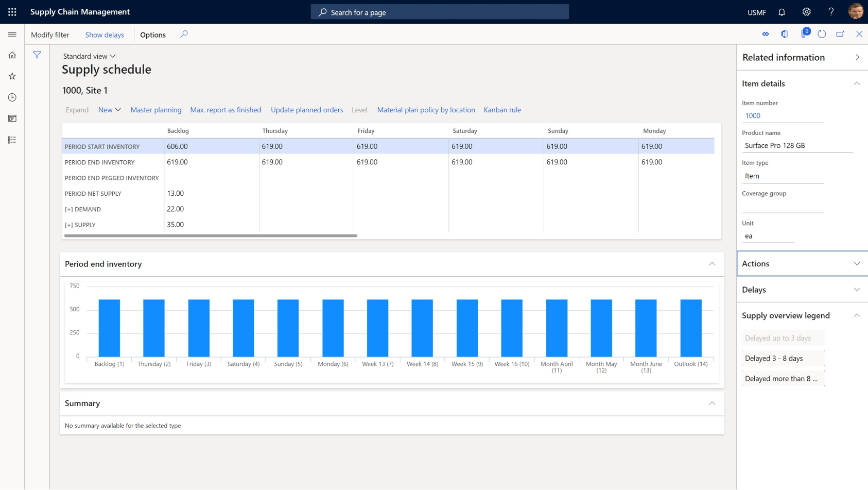
Task: Open item number 1000 link
Action: 753,116
